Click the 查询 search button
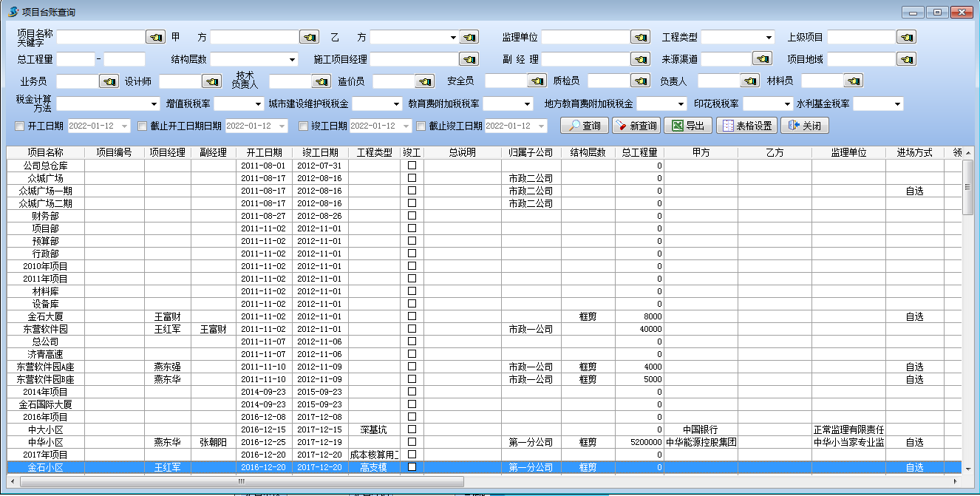The width and height of the screenshot is (980, 496). point(585,126)
